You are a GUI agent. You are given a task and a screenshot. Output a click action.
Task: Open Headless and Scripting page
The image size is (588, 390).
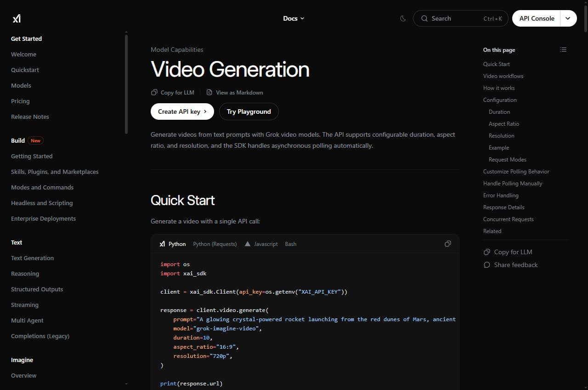tap(42, 203)
